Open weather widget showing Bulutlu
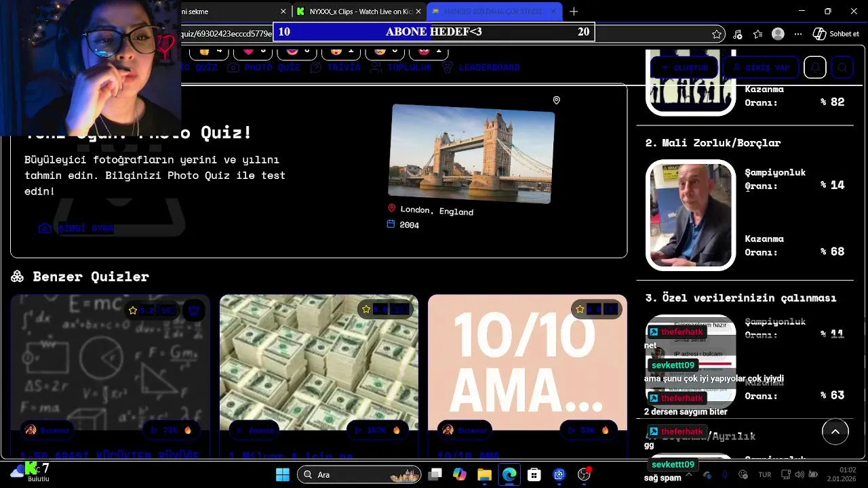868x488 pixels. (31, 473)
